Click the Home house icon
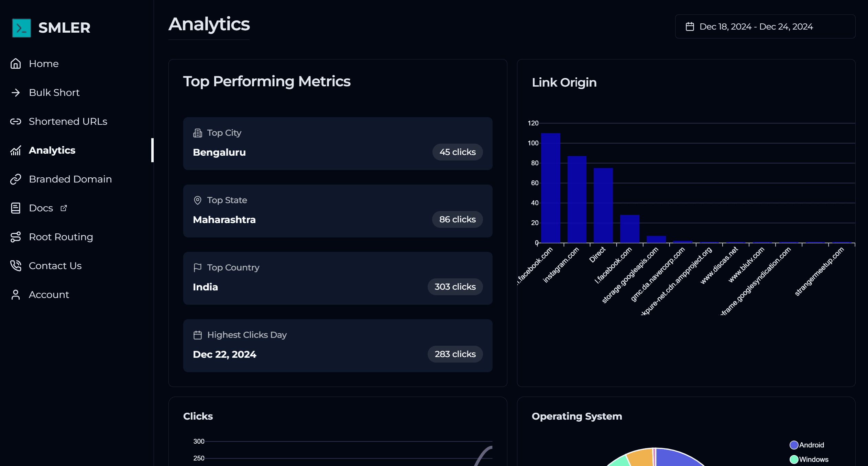The height and width of the screenshot is (466, 868). pos(15,64)
